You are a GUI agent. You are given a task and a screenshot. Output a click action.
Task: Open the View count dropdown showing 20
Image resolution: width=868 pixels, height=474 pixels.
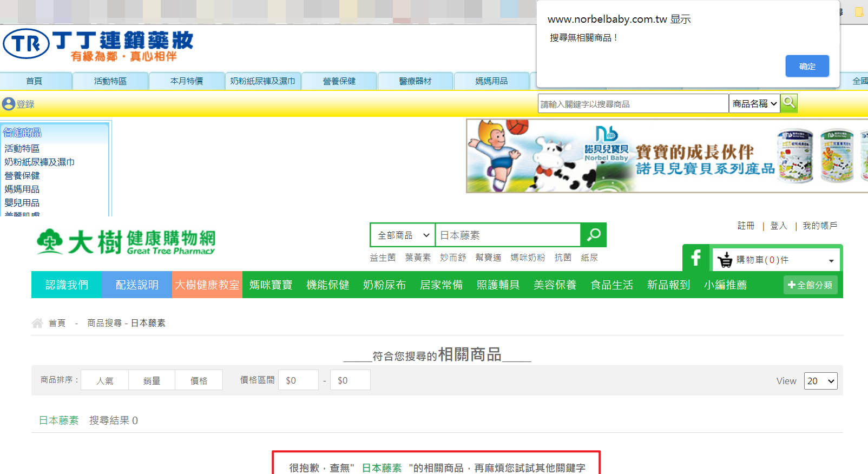[x=820, y=381]
